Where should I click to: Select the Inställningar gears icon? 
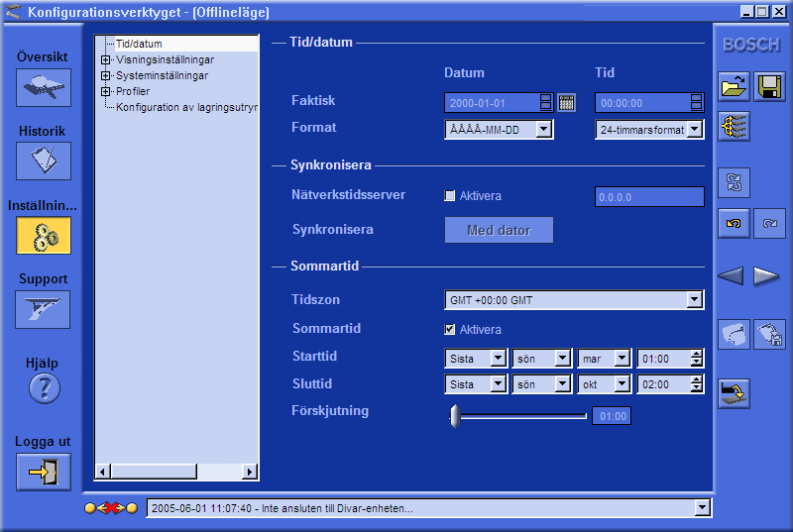point(44,236)
